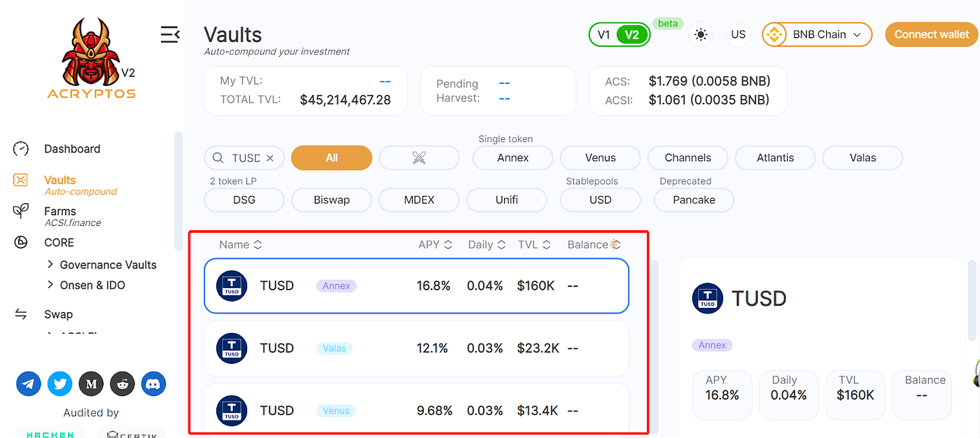Click TUSD icon in detail panel
Screen dimensions: 980x438
click(707, 299)
